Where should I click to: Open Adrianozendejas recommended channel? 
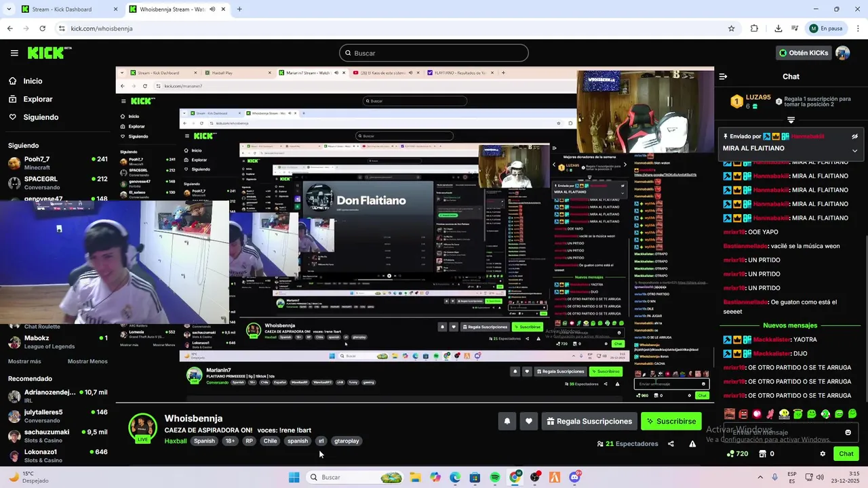point(58,396)
